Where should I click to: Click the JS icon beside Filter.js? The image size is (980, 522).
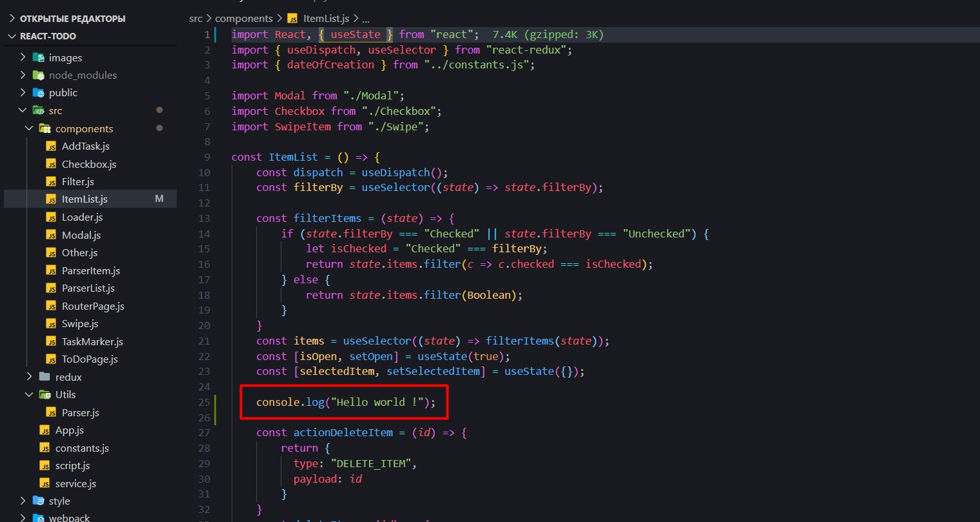tap(51, 182)
